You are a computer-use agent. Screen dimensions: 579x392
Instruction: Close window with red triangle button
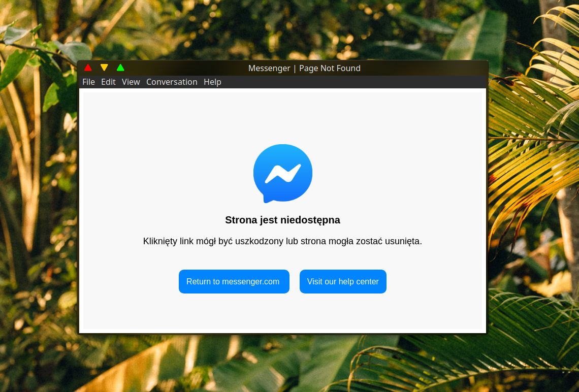point(88,68)
